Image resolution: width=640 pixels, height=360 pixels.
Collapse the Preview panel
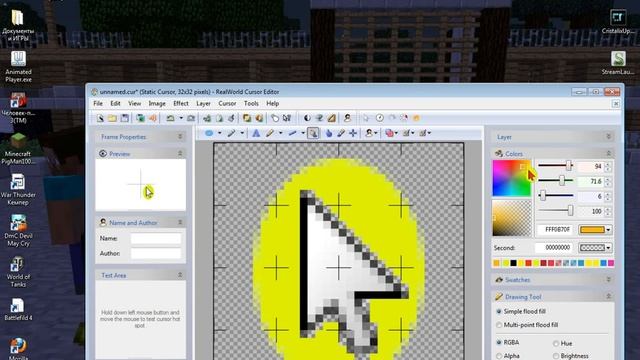(x=180, y=153)
